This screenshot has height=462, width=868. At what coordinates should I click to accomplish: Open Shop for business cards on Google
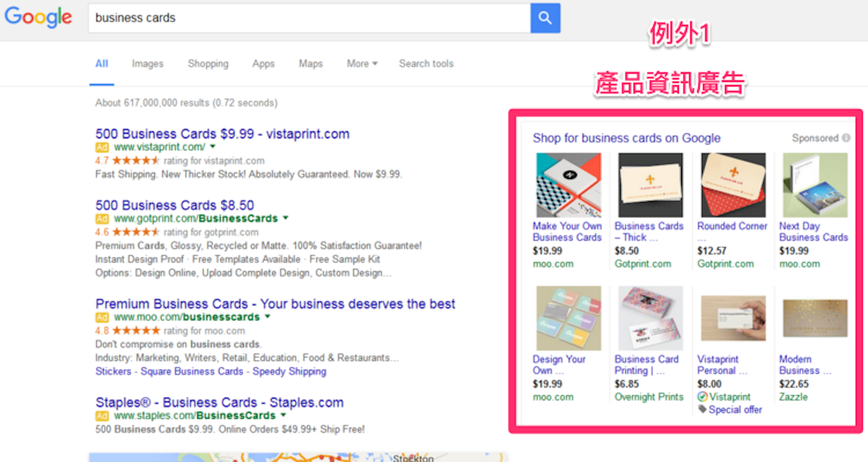tap(626, 138)
